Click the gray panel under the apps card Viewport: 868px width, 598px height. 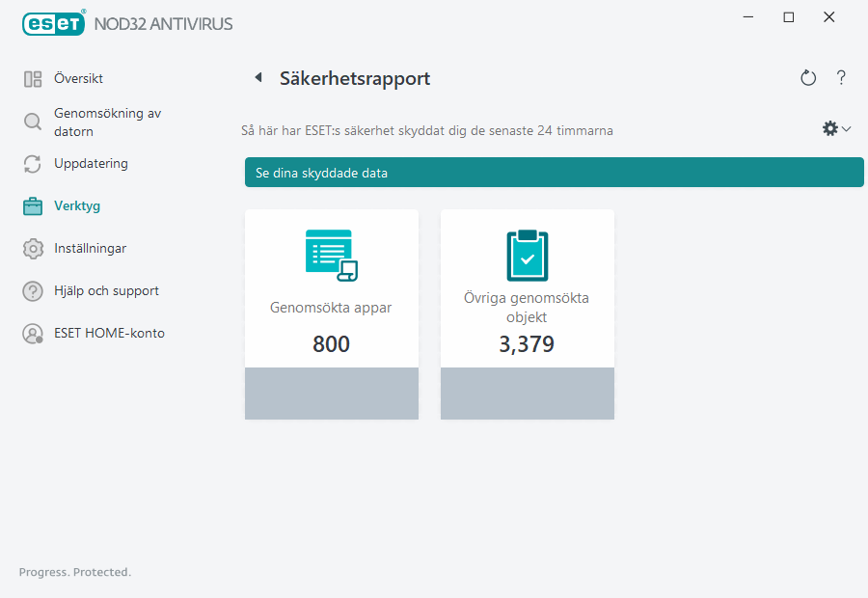[x=331, y=393]
